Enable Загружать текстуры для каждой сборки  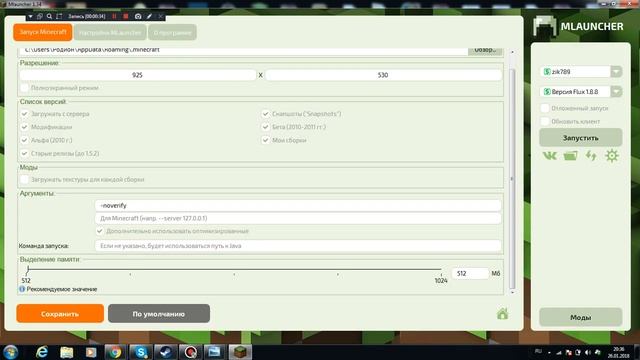pos(24,179)
